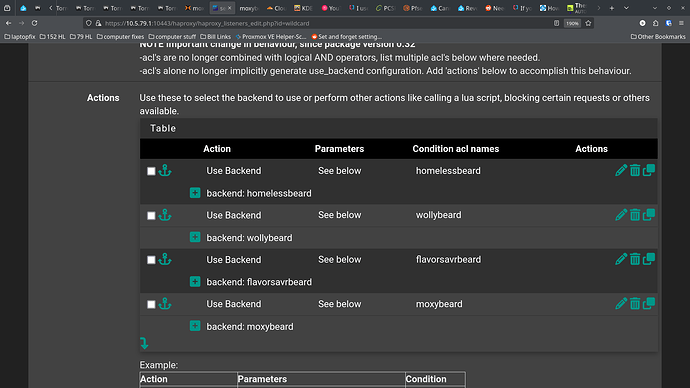Open the browser hamburger application menu
This screenshot has width=690, height=388.
tap(681, 23)
